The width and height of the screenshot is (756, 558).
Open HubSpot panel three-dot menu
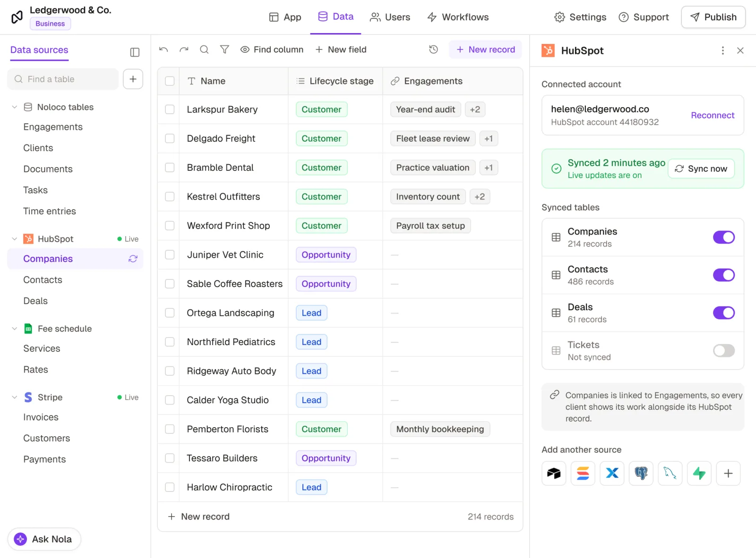click(x=722, y=51)
